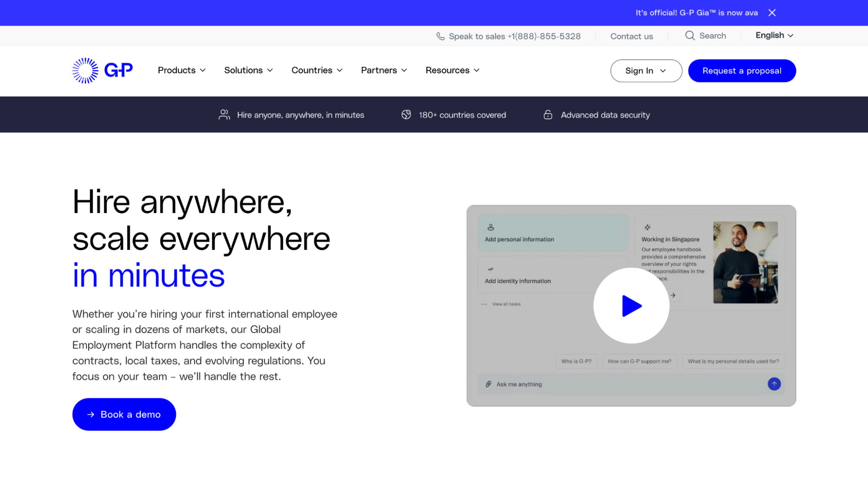Viewport: 868px width, 489px height.
Task: Expand the Sign In dropdown
Action: point(646,71)
